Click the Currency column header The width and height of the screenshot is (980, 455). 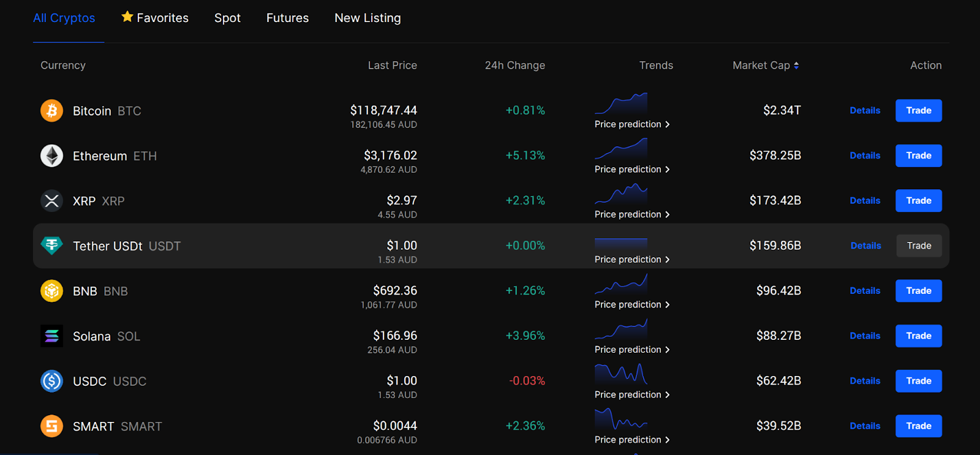[x=63, y=66]
